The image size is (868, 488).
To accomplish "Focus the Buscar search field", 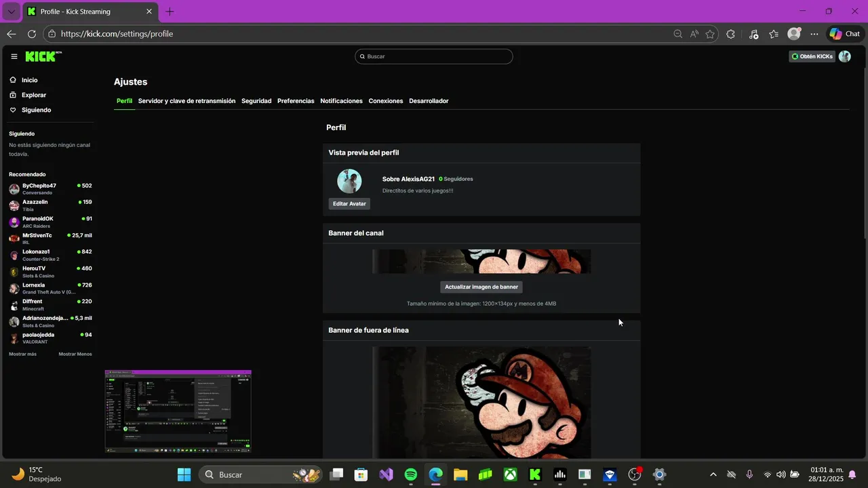I will (x=434, y=56).
